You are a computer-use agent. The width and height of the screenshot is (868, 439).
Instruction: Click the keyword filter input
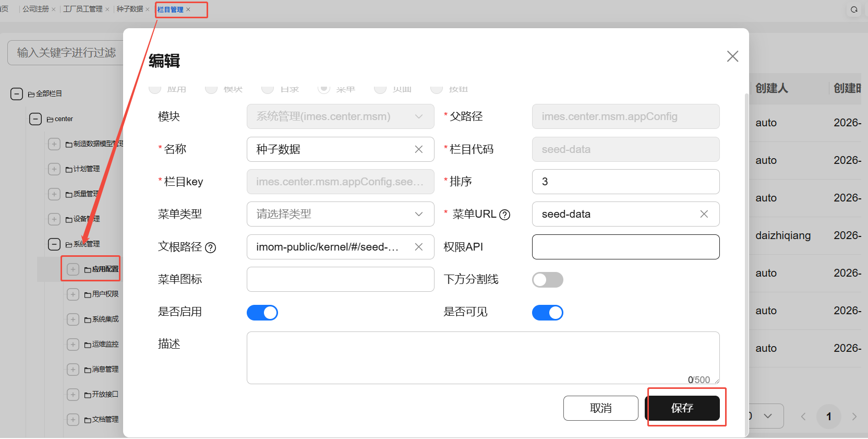pos(65,53)
